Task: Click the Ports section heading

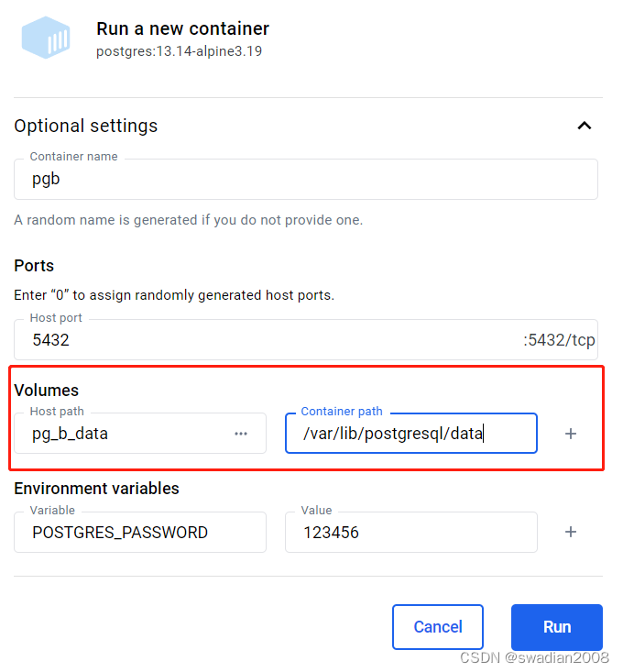Action: click(34, 266)
